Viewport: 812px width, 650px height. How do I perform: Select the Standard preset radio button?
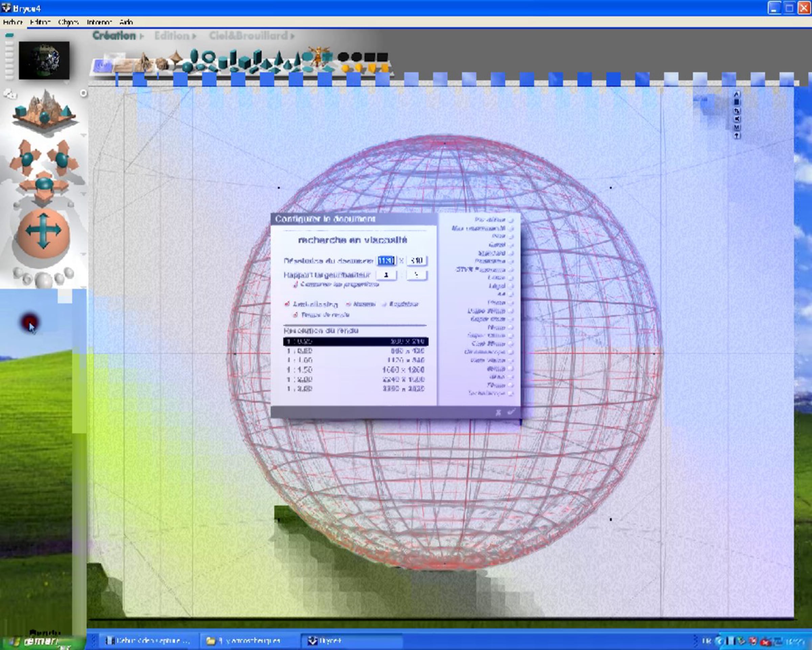click(x=511, y=253)
